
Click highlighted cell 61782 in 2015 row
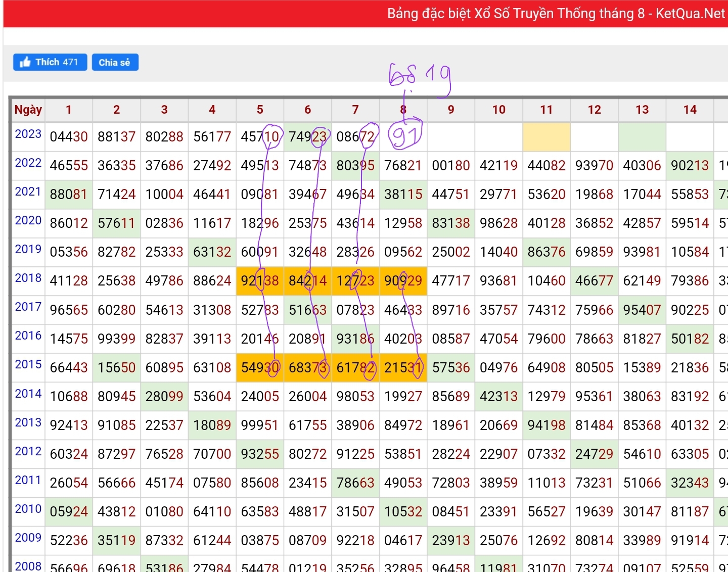tap(355, 367)
